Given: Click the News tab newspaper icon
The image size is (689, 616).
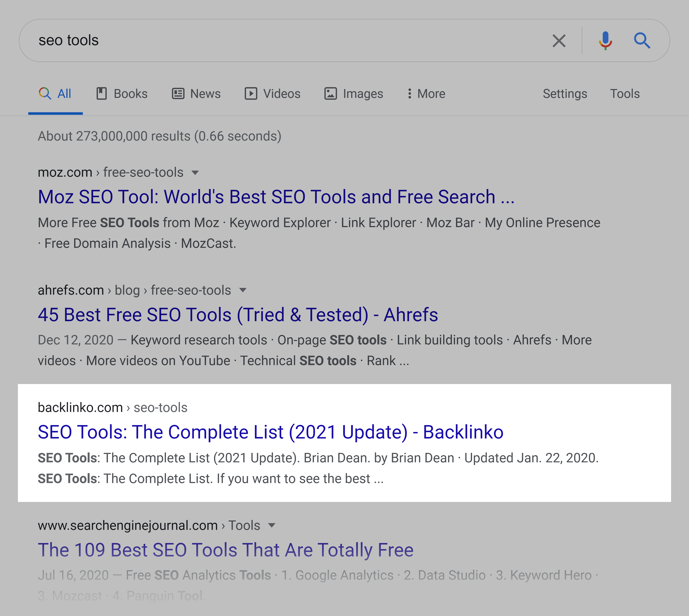Looking at the screenshot, I should [x=178, y=93].
